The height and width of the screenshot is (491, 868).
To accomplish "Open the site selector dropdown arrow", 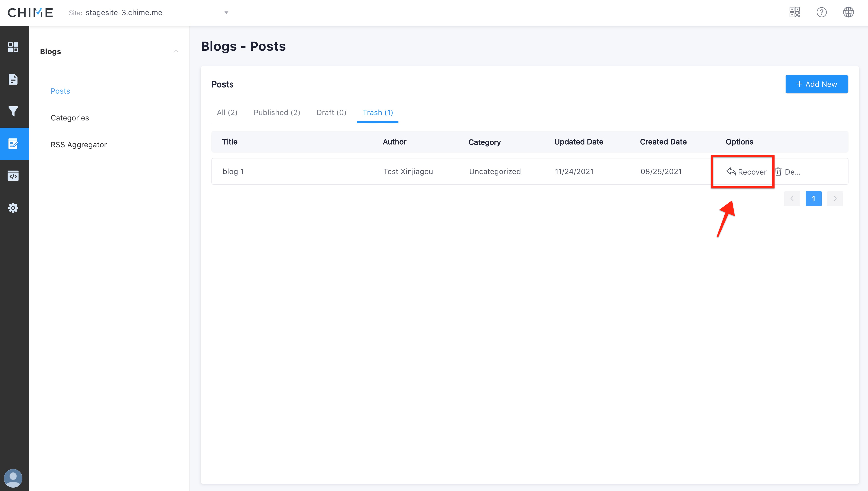I will click(x=226, y=12).
